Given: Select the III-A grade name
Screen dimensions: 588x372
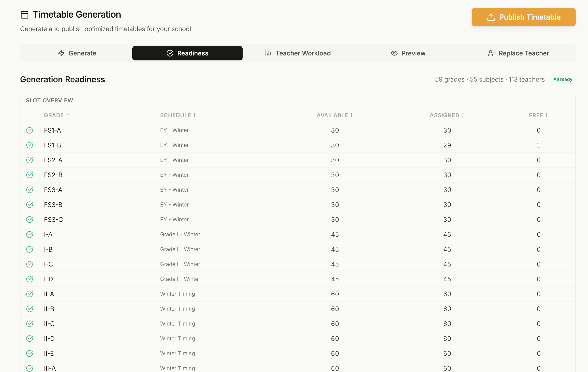Looking at the screenshot, I should click(x=50, y=368).
